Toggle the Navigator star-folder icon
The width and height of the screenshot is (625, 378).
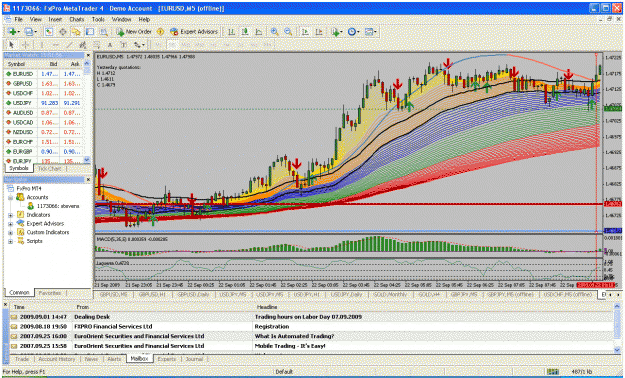coord(76,32)
